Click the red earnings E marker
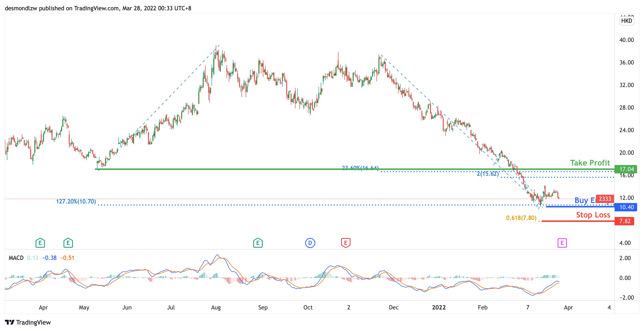The width and height of the screenshot is (644, 331). coord(346,243)
